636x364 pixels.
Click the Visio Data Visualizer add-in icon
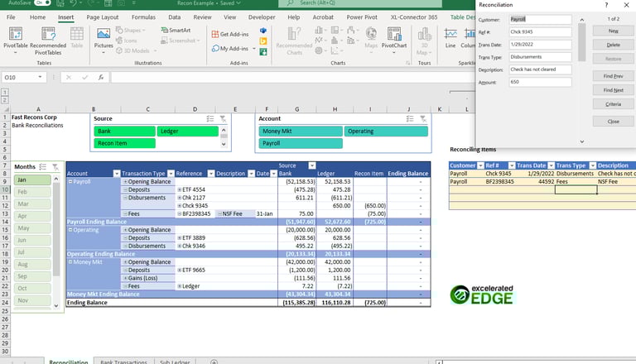coord(263,31)
